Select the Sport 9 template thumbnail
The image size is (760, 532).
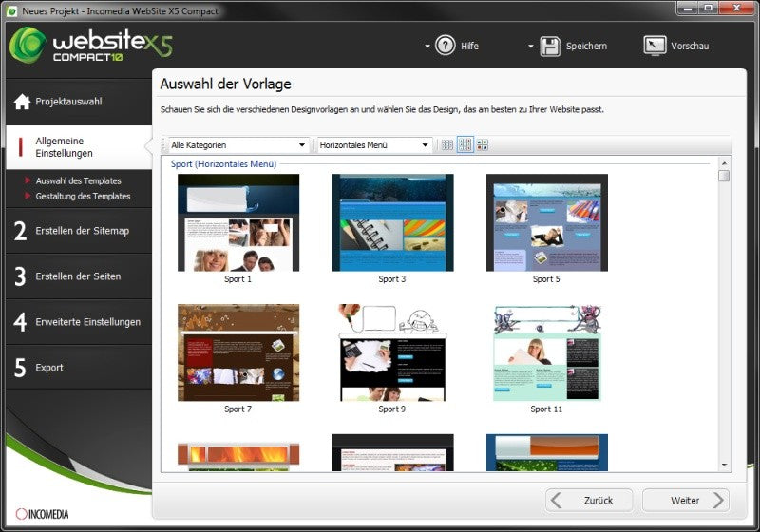click(392, 352)
